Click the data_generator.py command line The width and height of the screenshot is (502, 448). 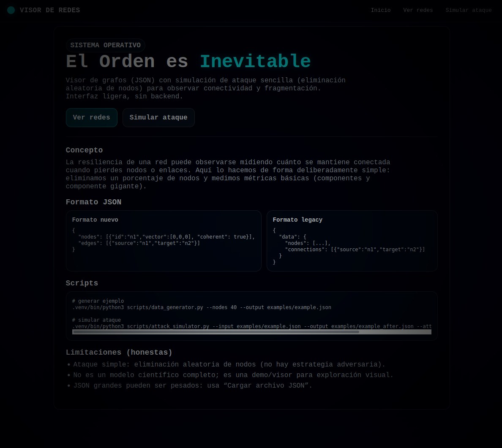click(x=202, y=307)
